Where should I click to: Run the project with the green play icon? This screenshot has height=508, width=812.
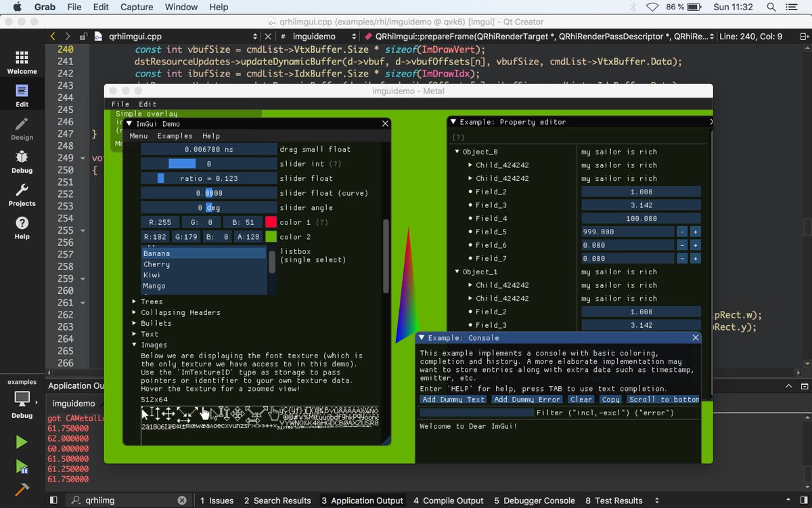point(21,442)
